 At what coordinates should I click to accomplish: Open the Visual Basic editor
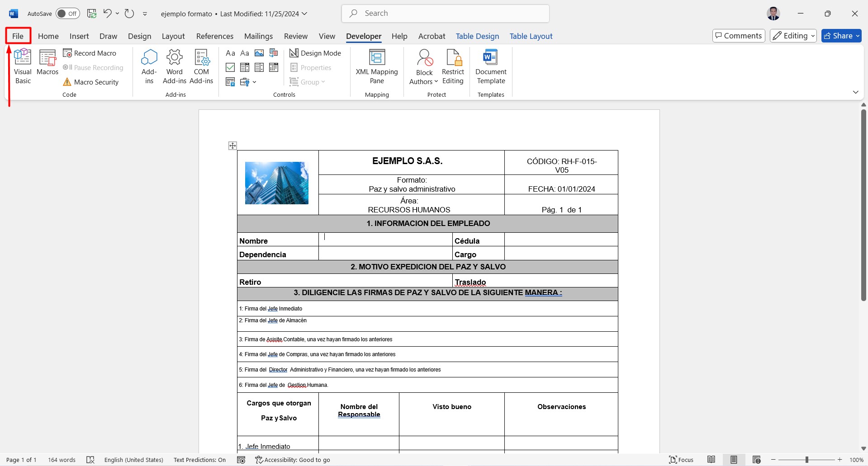[23, 66]
